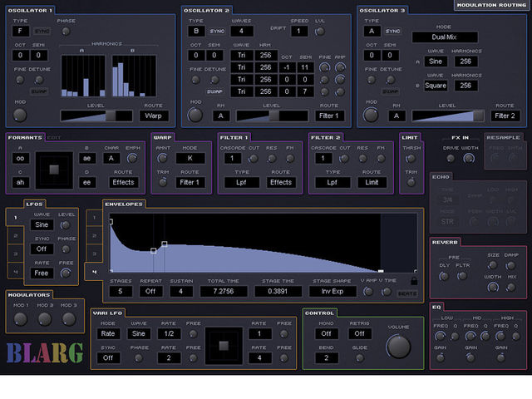Click the EQ Low Freq knob
The image size is (532, 399).
440,336
